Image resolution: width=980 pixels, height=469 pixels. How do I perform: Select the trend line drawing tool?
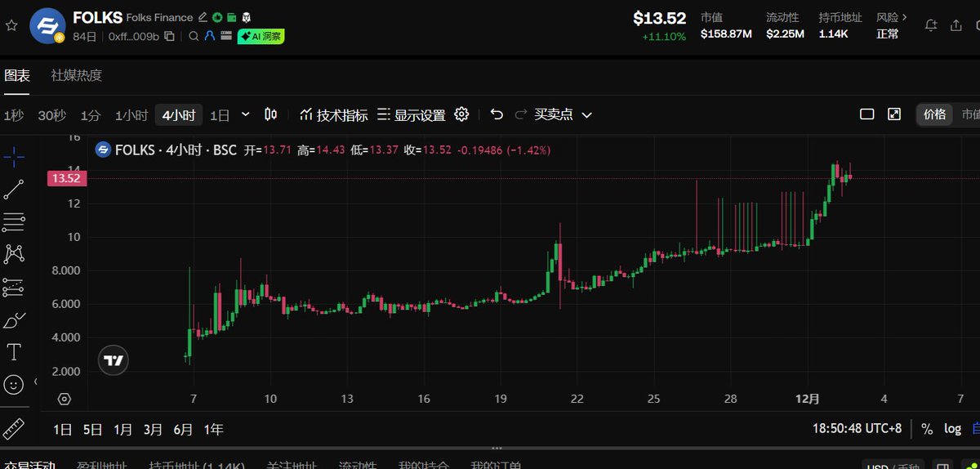[14, 190]
